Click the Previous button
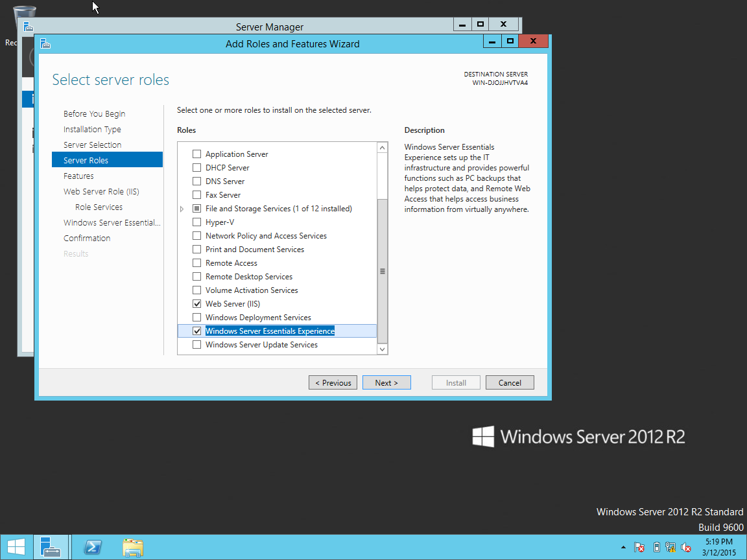This screenshot has height=560, width=747. [333, 382]
